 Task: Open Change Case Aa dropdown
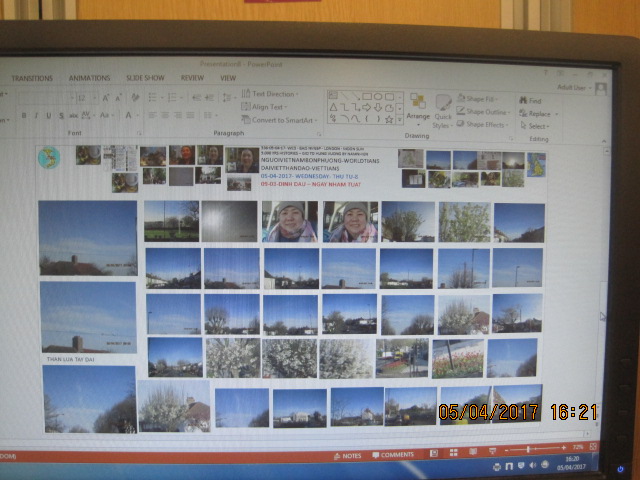[106, 116]
